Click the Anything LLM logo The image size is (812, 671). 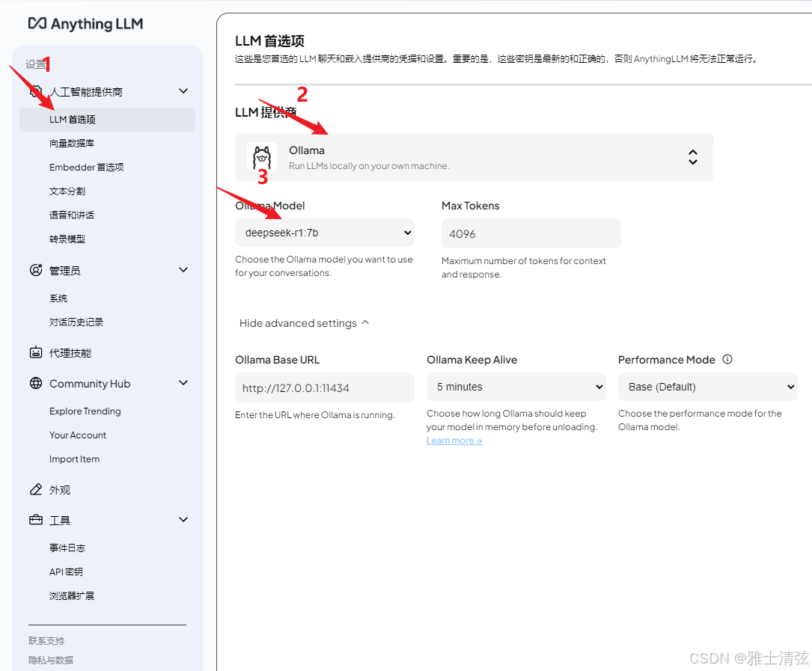click(x=85, y=24)
